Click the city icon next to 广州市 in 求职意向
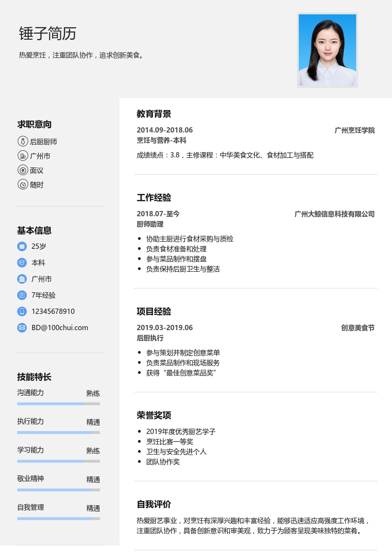The image size is (392, 555). pyautogui.click(x=23, y=156)
